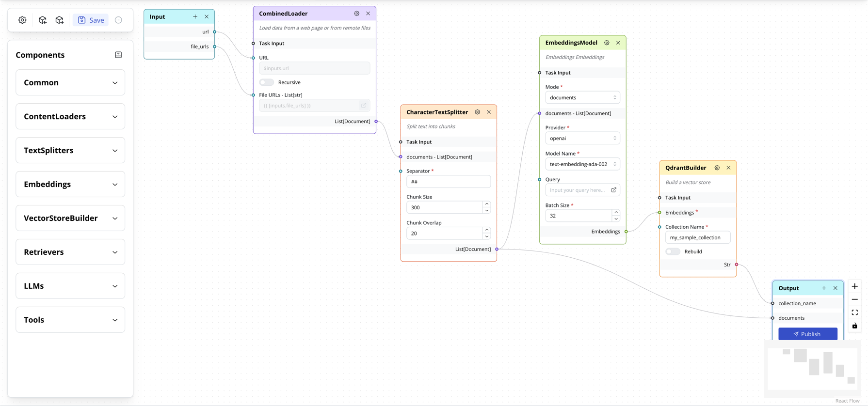Expand the Tools section
Viewport: 868px width, 406px height.
tap(70, 320)
